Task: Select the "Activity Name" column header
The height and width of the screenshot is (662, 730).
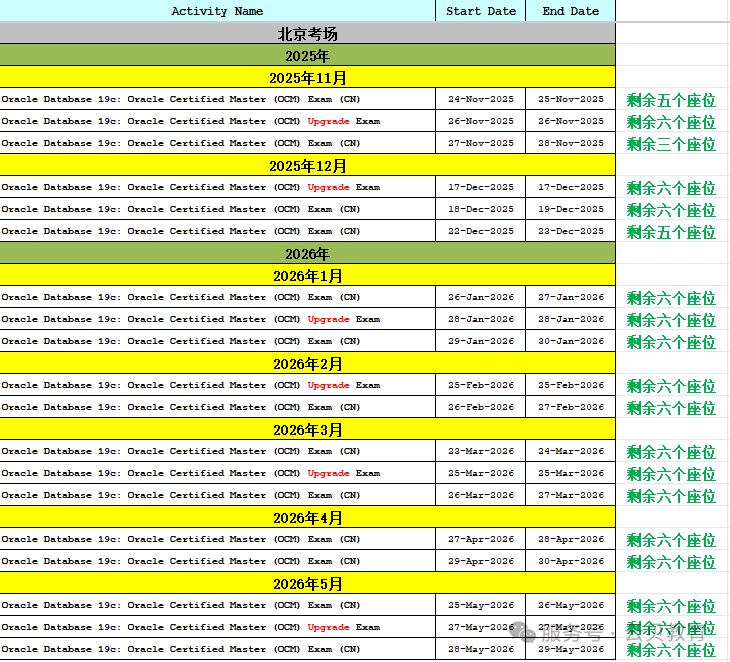Action: 217,11
